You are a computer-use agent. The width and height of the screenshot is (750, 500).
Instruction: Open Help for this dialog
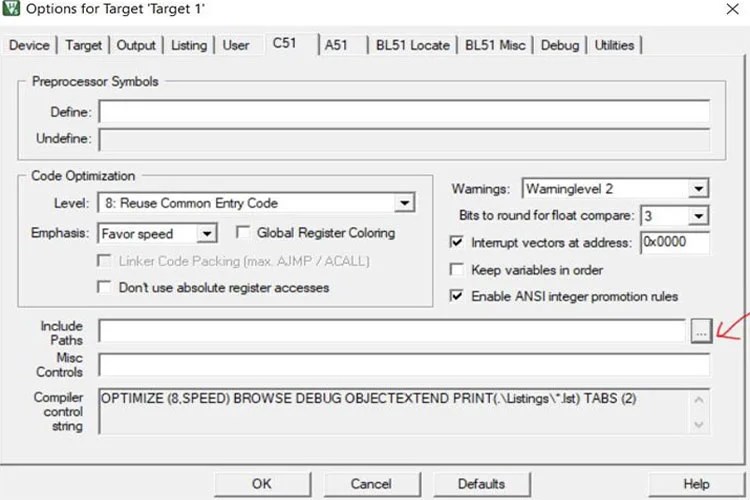696,484
